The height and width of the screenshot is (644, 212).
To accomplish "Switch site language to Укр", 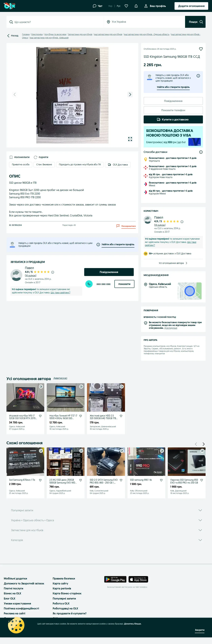I will (110, 6).
